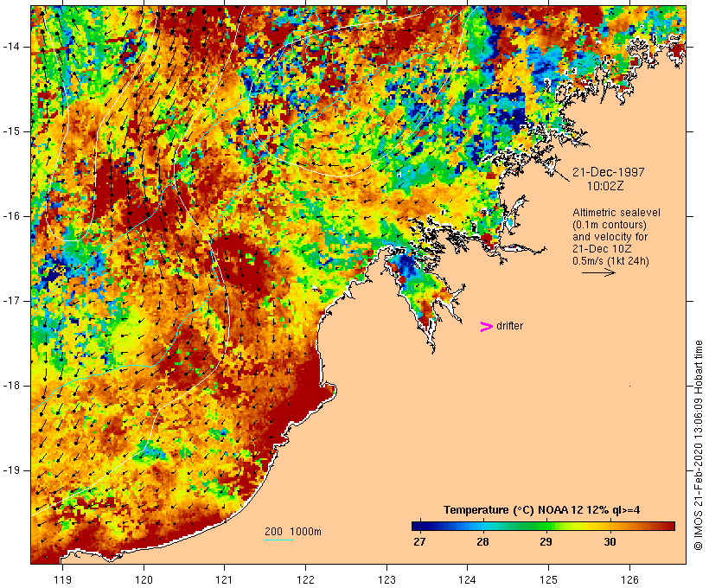
Task: Click the latitude axis label '-14'
Action: coord(10,47)
